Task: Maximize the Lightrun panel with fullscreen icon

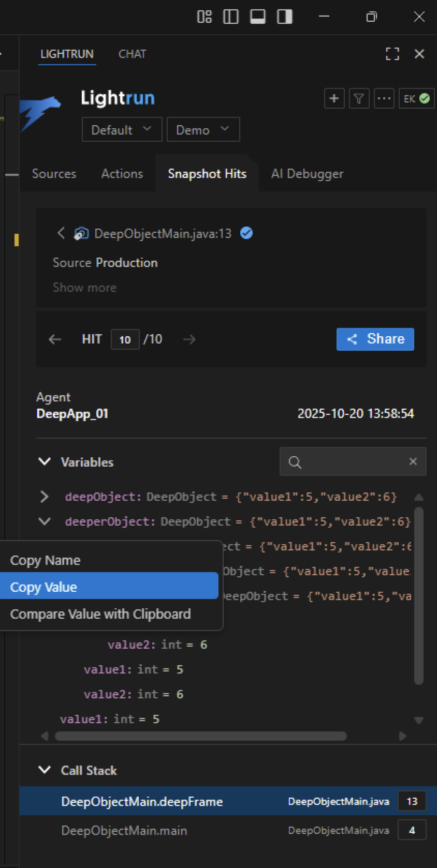Action: pos(392,54)
